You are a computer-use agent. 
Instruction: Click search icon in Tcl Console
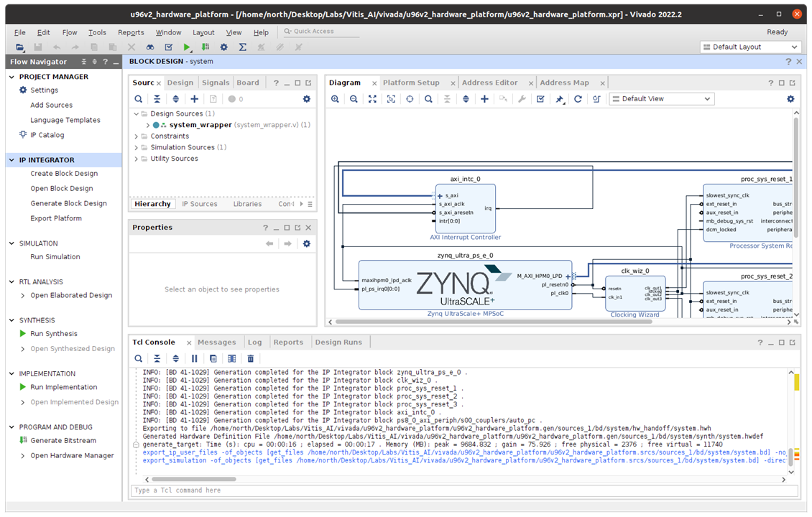[138, 358]
